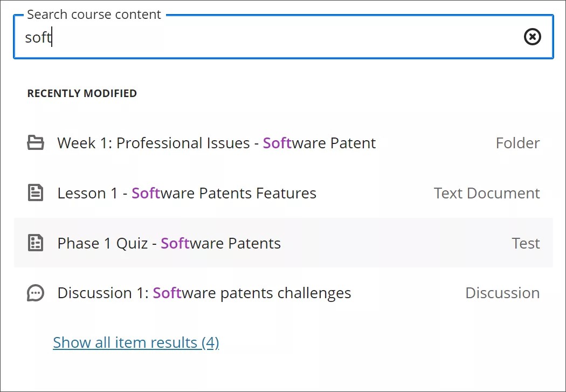Screen dimensions: 566x392
Task: Open Discussion 1: Software patents challenges
Action: coord(204,293)
